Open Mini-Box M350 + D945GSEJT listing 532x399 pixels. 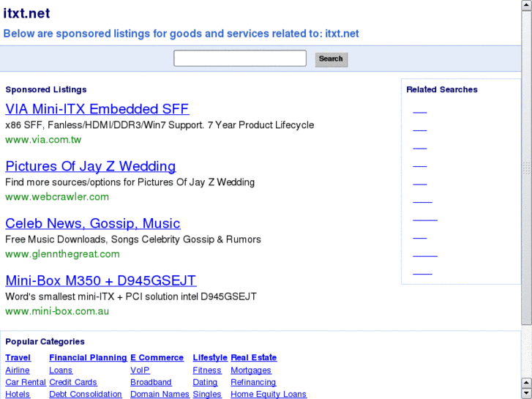(101, 280)
